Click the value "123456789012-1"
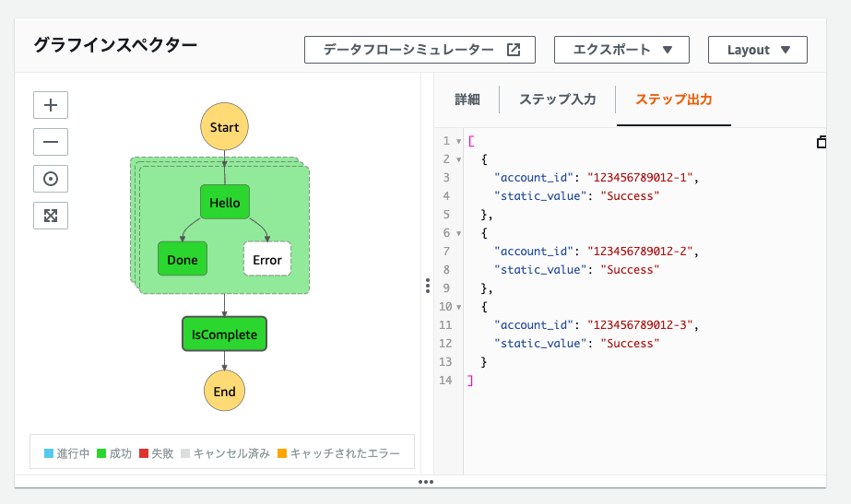 640,178
